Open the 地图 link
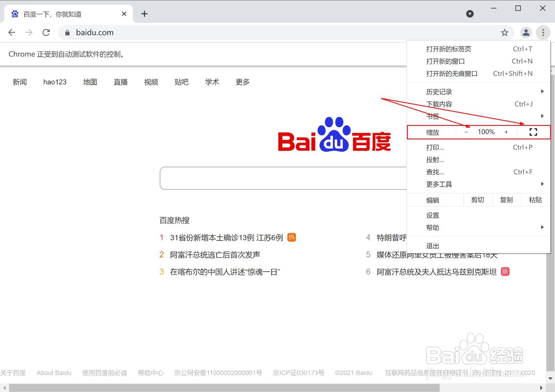The height and width of the screenshot is (392, 555). [x=90, y=82]
